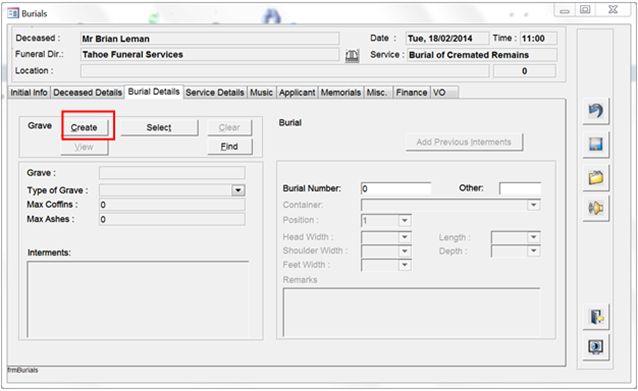Switch to the Applicant tab
The width and height of the screenshot is (638, 391).
pyautogui.click(x=297, y=93)
